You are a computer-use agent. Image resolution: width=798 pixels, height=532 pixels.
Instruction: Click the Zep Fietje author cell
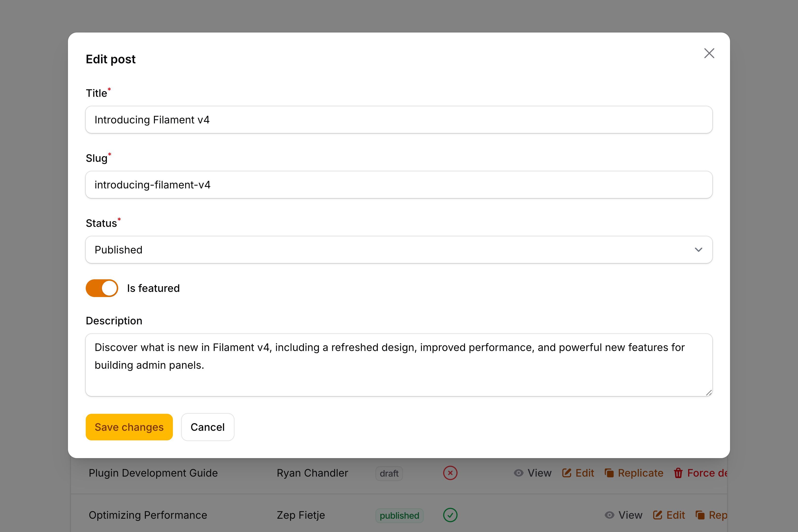coord(301,515)
